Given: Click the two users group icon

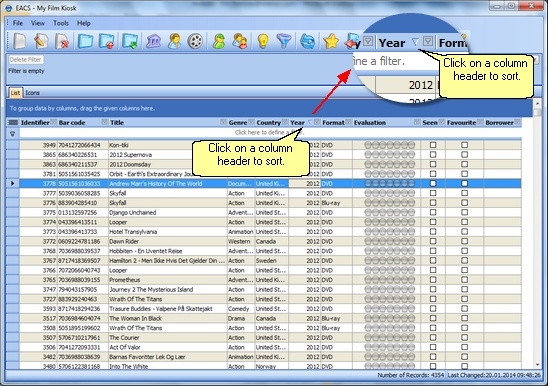Looking at the screenshot, I should click(x=240, y=41).
